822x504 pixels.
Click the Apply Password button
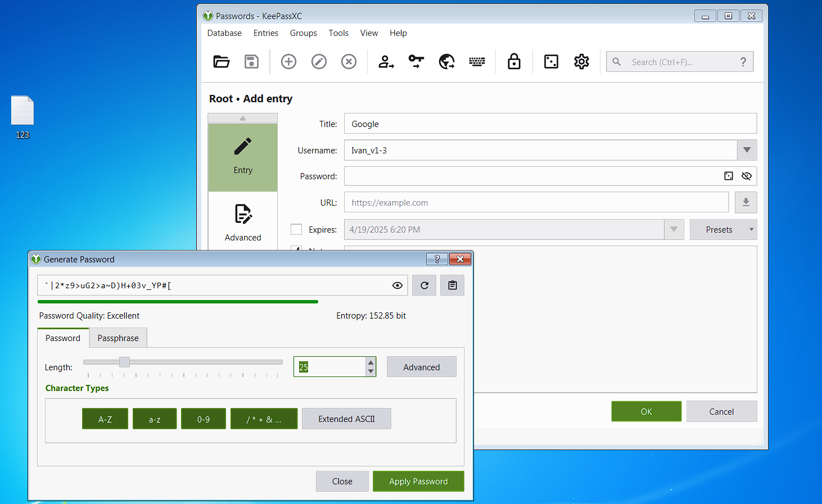pyautogui.click(x=418, y=481)
